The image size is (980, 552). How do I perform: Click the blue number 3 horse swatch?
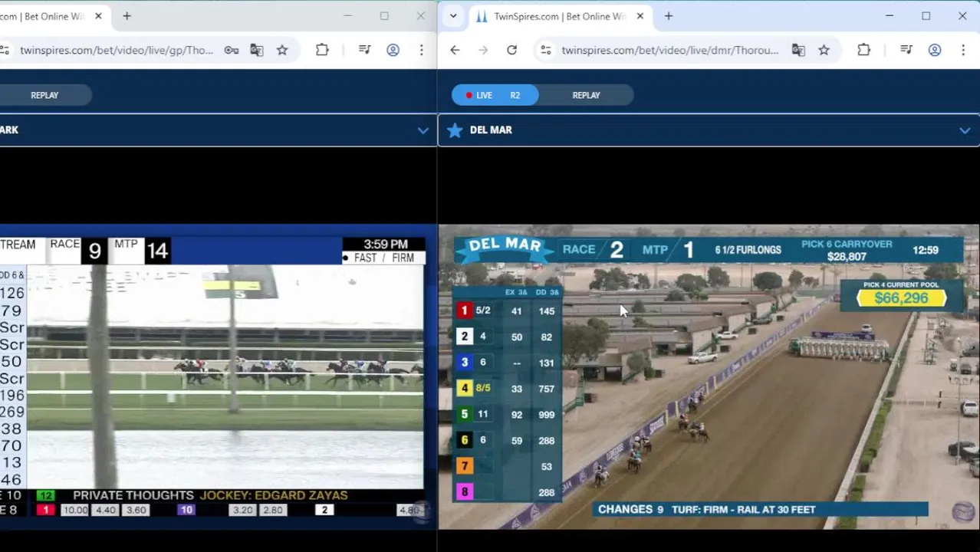464,362
